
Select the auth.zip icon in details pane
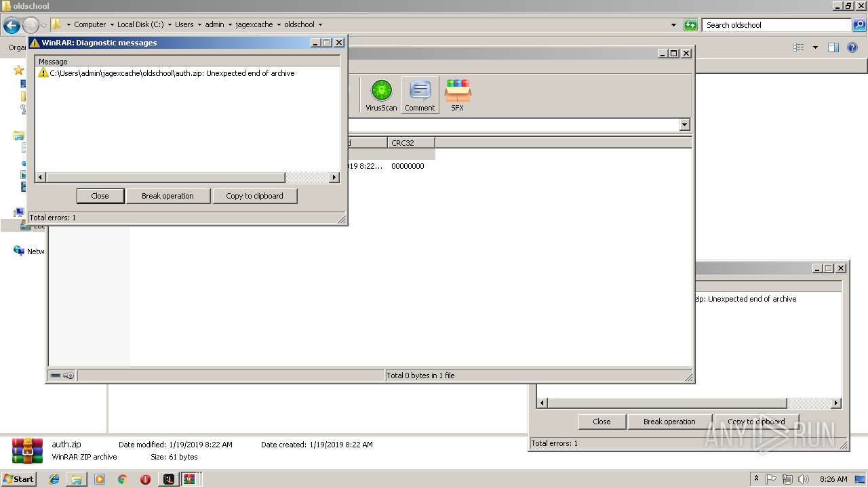pos(27,450)
